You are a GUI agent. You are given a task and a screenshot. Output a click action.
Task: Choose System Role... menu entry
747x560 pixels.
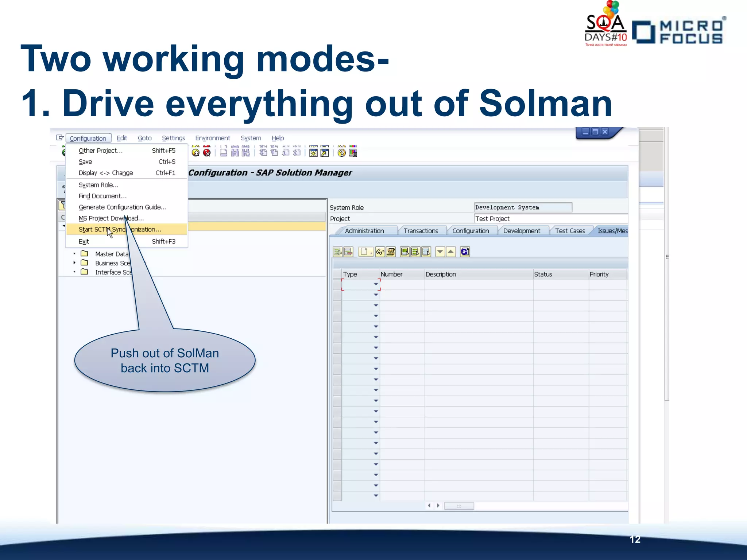pos(127,185)
